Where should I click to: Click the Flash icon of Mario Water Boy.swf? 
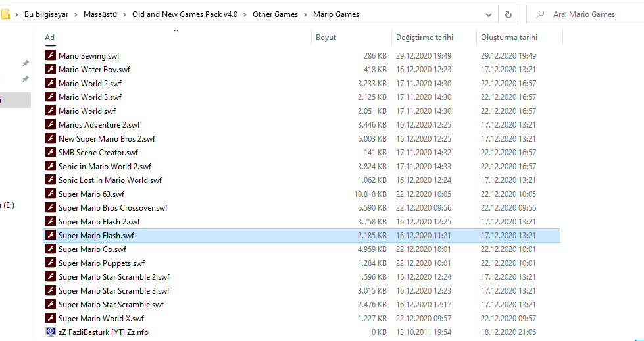click(51, 69)
